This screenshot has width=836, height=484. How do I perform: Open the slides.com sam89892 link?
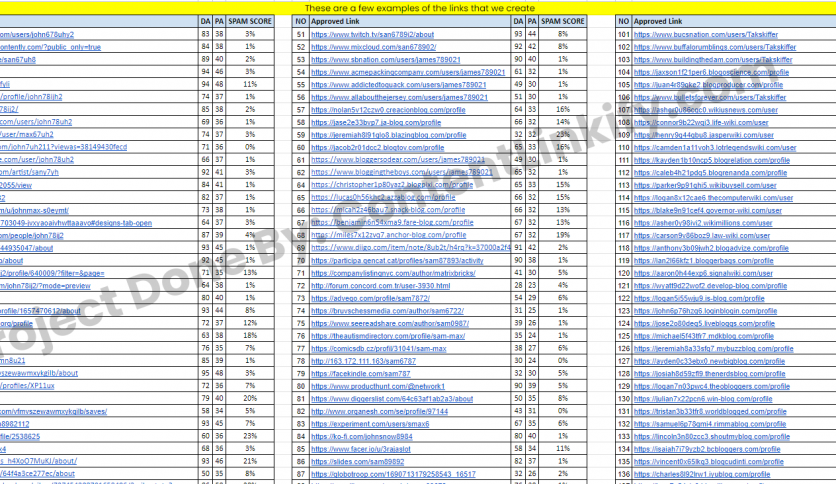coord(357,462)
